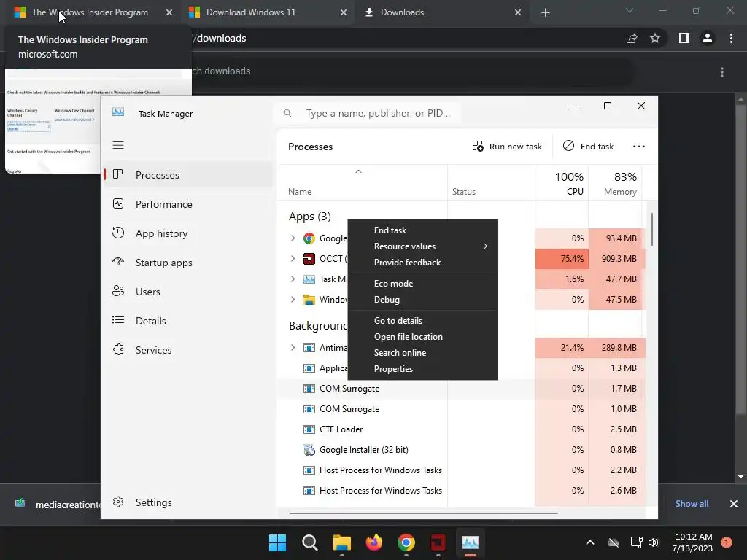This screenshot has width=747, height=560.
Task: Choose End task in context menu
Action: 422,230
